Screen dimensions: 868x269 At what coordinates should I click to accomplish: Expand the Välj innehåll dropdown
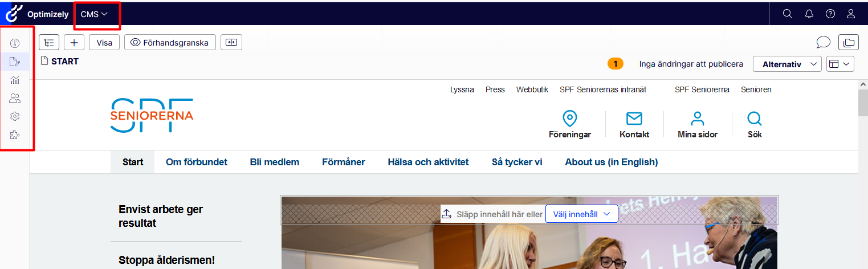pyautogui.click(x=581, y=214)
